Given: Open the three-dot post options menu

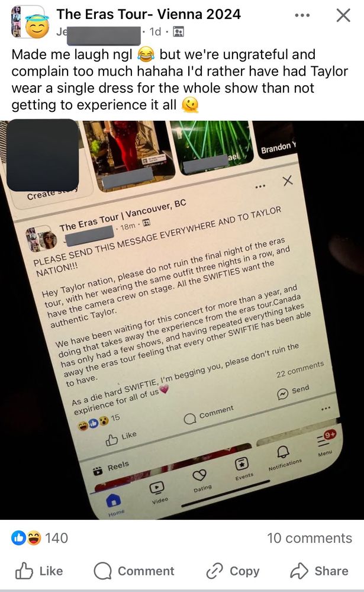Looking at the screenshot, I should (x=302, y=15).
